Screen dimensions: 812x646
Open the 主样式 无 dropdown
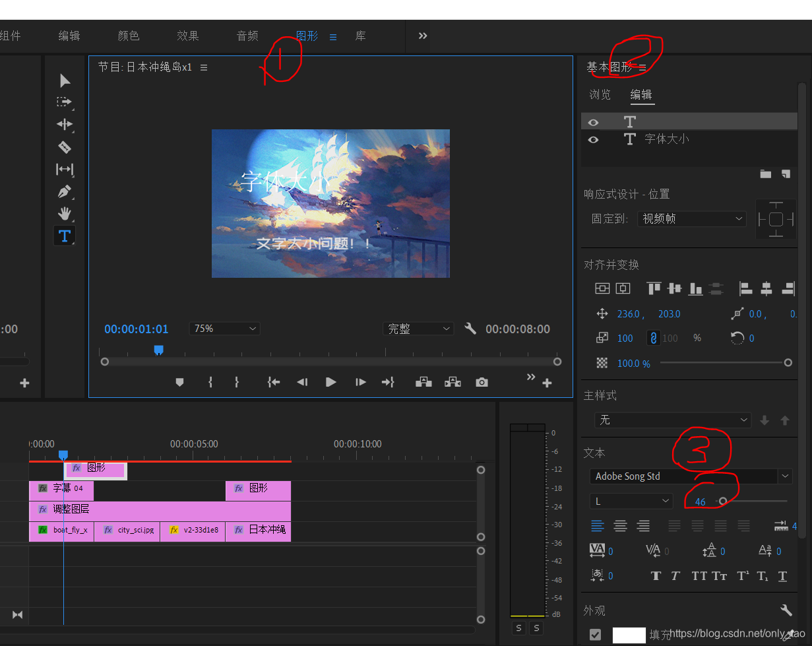673,420
